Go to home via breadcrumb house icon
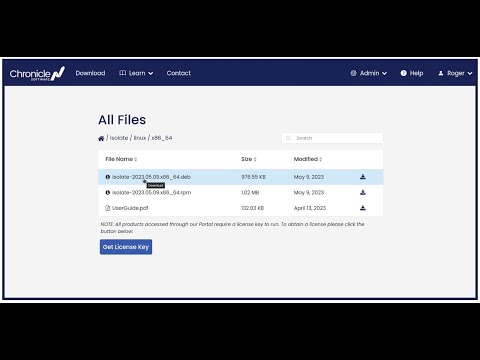The height and width of the screenshot is (360, 480). point(101,138)
